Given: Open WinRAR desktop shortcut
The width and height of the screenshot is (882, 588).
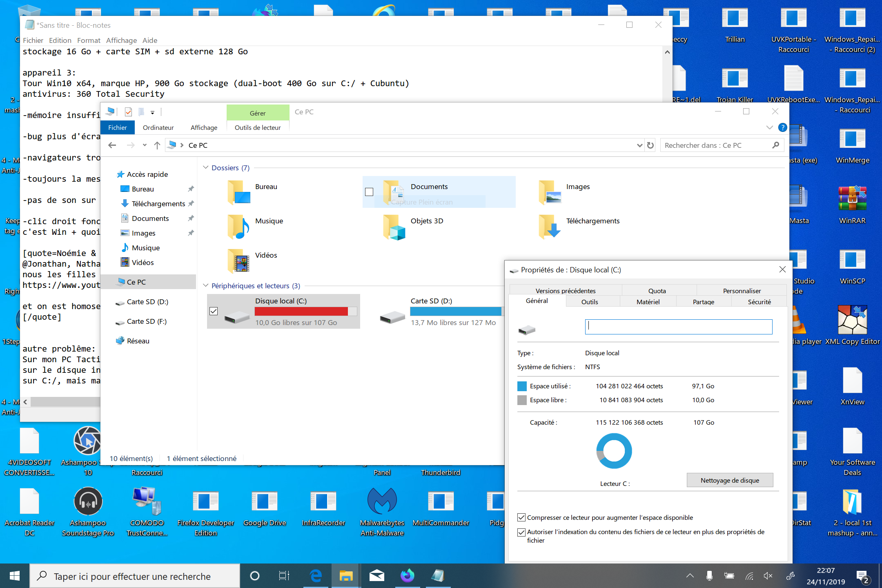Looking at the screenshot, I should point(852,204).
